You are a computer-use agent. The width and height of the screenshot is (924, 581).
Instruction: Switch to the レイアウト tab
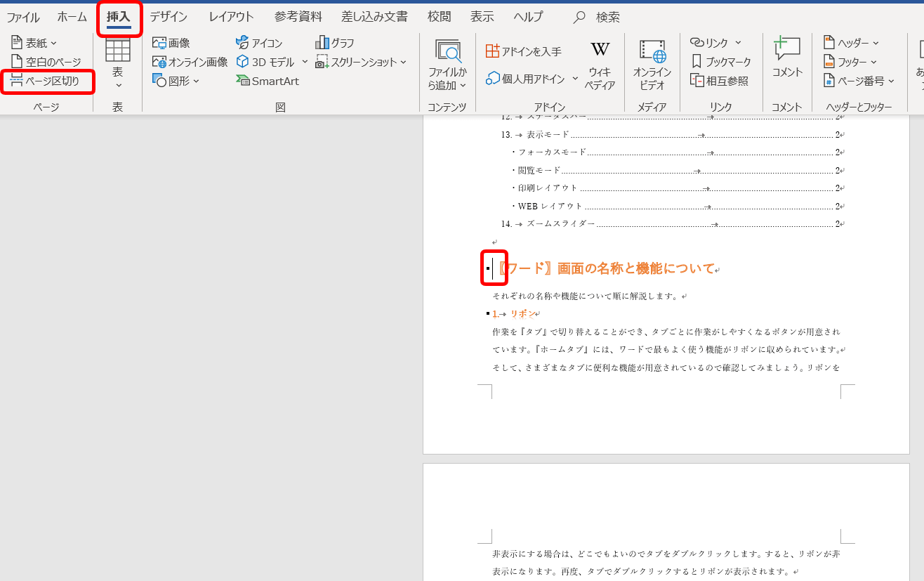tap(231, 17)
